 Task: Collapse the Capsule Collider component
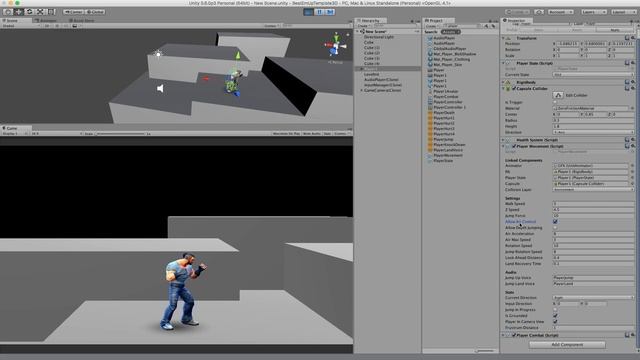(x=503, y=88)
